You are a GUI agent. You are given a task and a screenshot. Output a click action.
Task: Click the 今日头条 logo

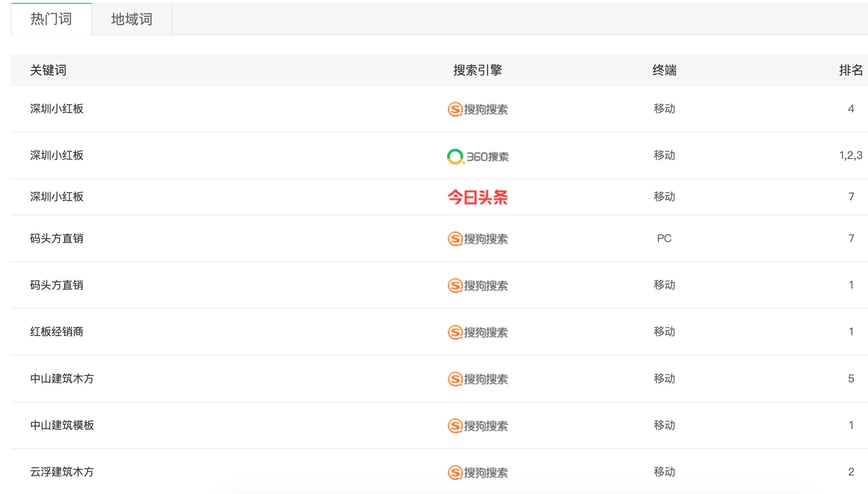pyautogui.click(x=478, y=197)
